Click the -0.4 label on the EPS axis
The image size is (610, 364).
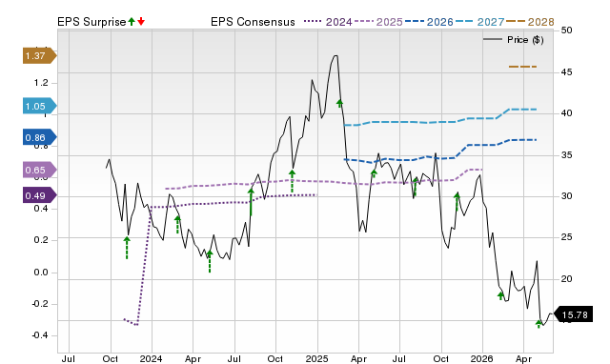click(40, 335)
